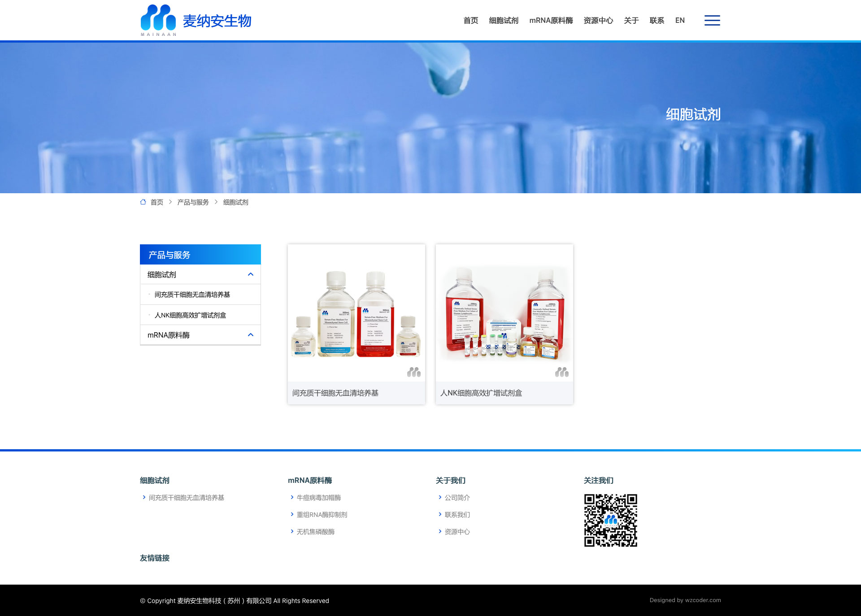Open 重组RNA酶抑制剂 footer link
Image resolution: width=861 pixels, height=616 pixels.
click(322, 515)
